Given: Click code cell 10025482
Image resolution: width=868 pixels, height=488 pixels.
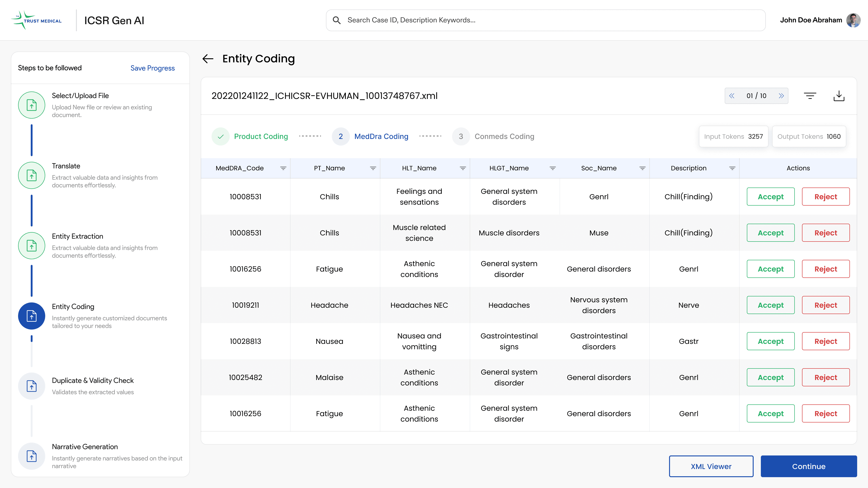Looking at the screenshot, I should (x=245, y=377).
